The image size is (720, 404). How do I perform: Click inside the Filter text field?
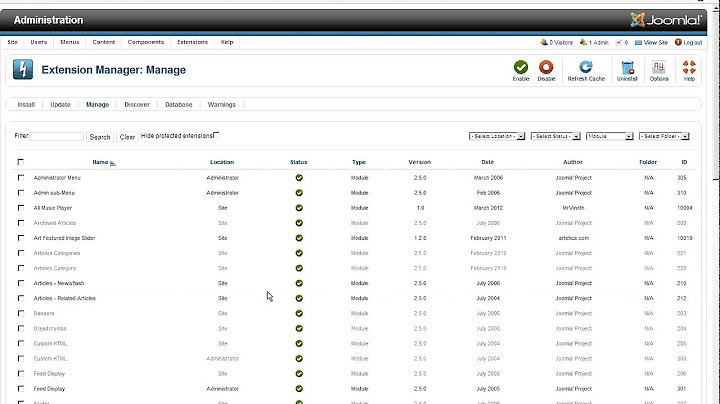[x=57, y=136]
